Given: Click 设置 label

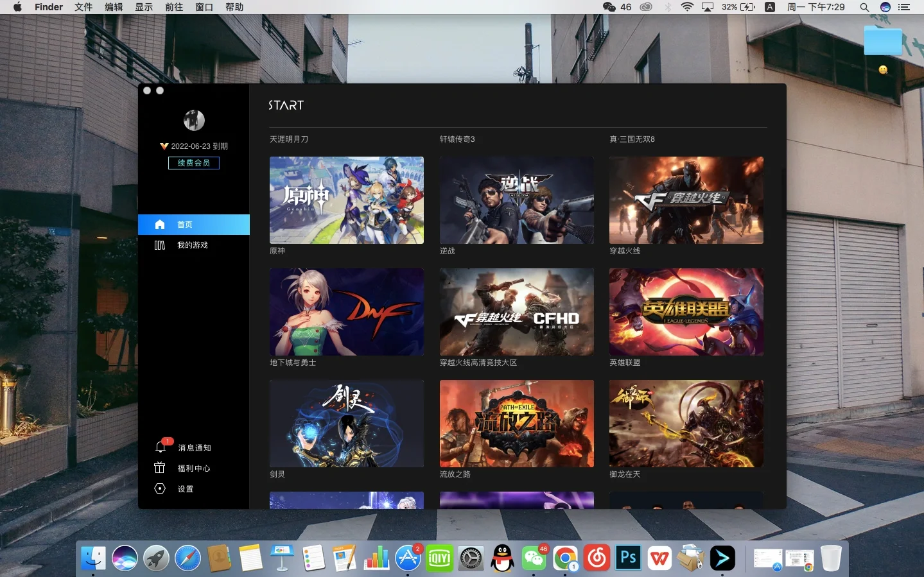Looking at the screenshot, I should (186, 489).
